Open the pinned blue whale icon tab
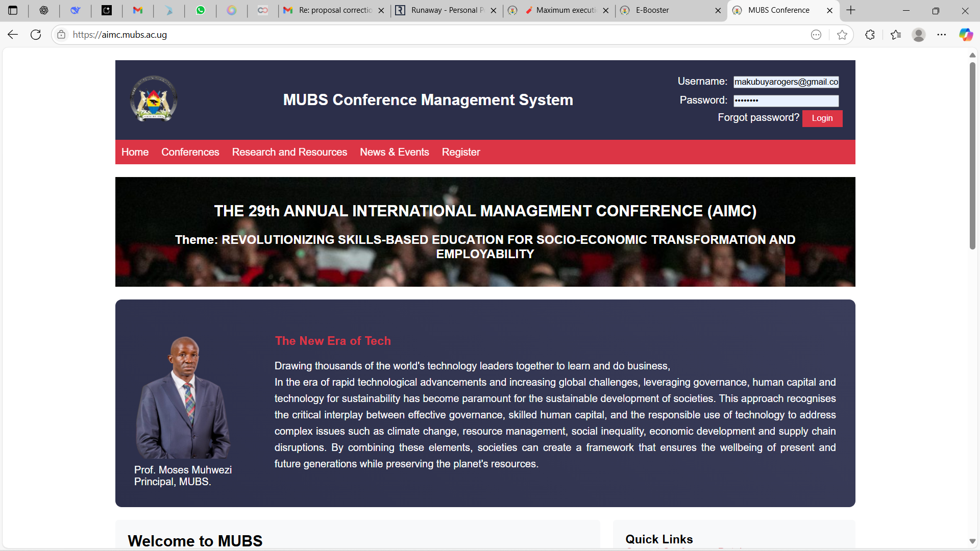The width and height of the screenshot is (980, 551). click(76, 10)
